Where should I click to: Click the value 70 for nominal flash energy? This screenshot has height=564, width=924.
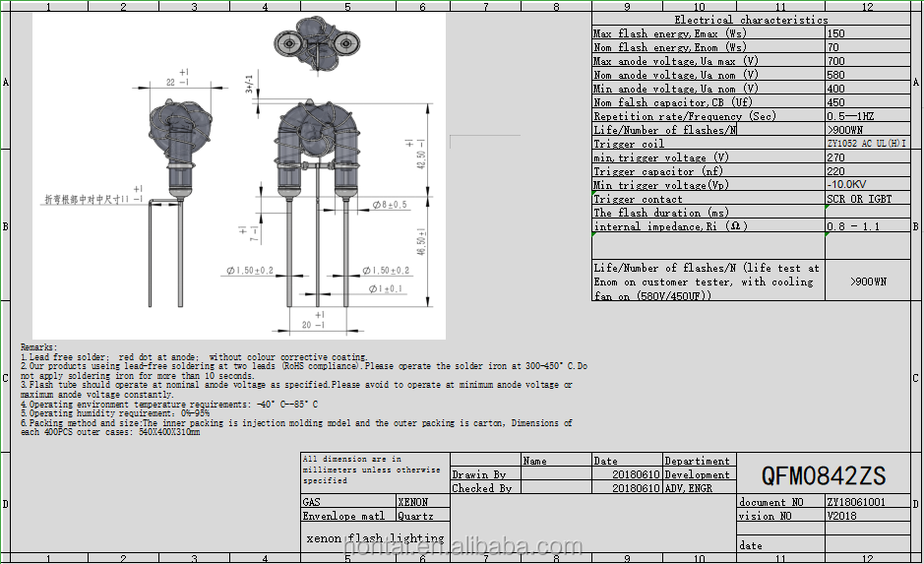[833, 47]
